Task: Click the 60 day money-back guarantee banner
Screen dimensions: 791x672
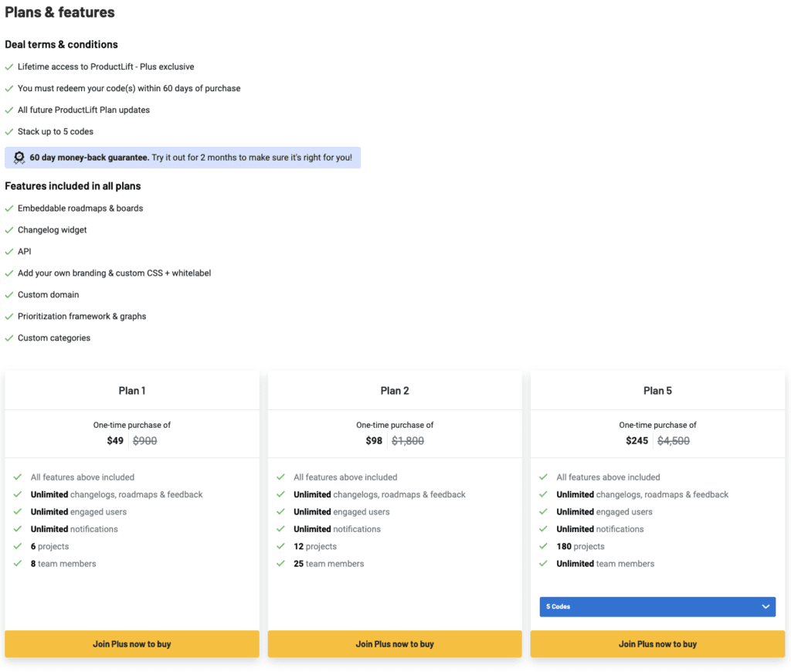Action: 182,158
